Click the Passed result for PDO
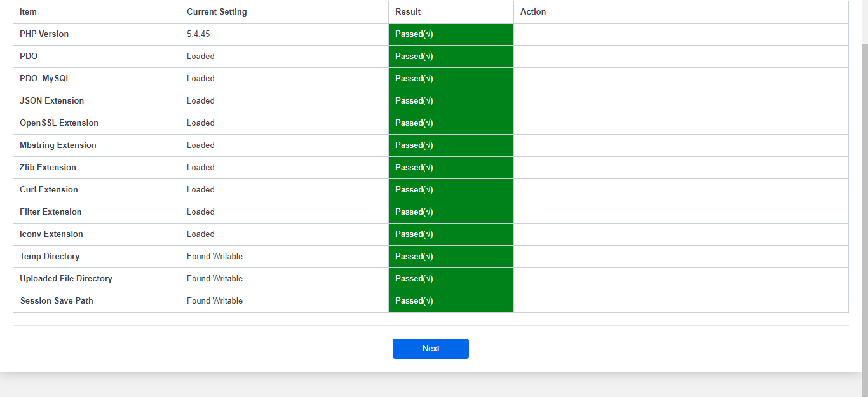The height and width of the screenshot is (397, 868). [414, 56]
